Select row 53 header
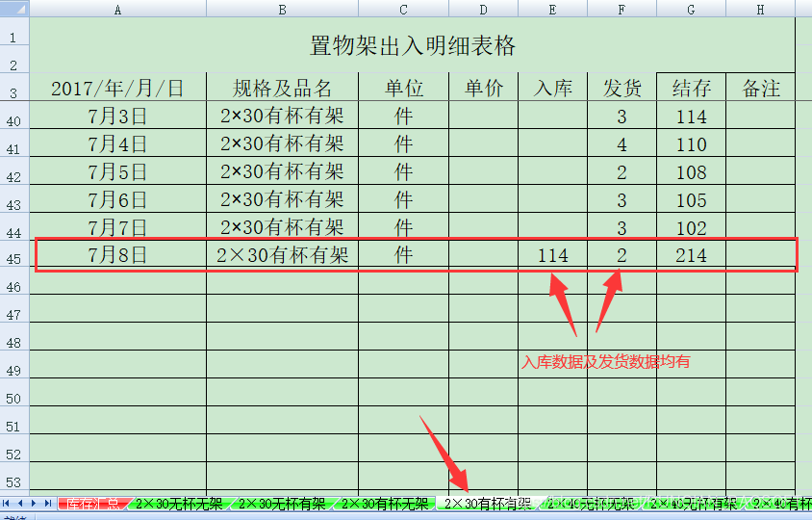This screenshot has height=520, width=812. tap(14, 478)
